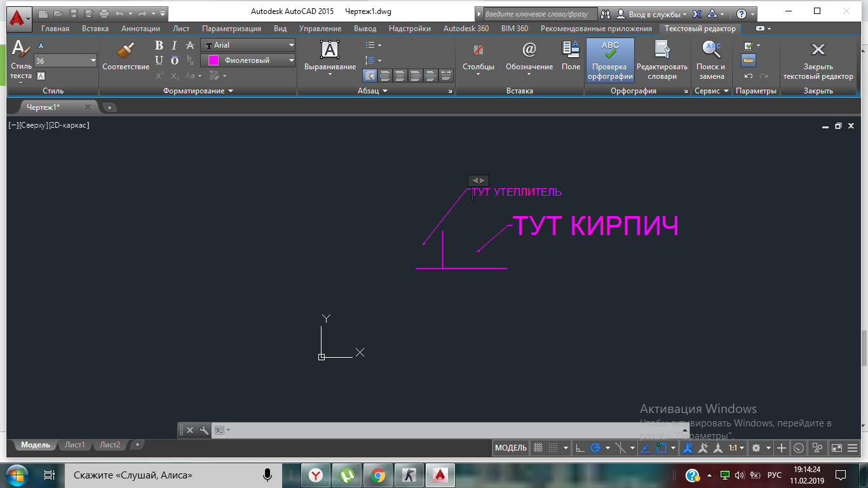This screenshot has height=488, width=868.
Task: Open the Фиолетовый text color picker
Action: (x=248, y=60)
